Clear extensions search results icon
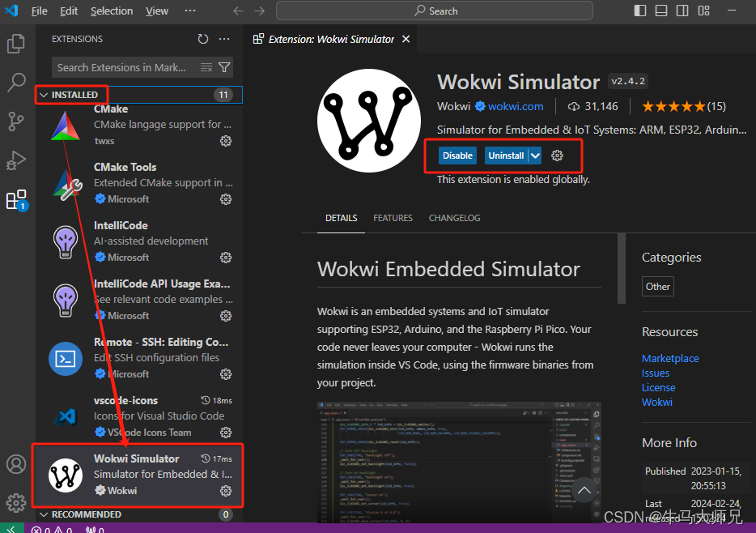Screen dimensions: 756x533 tap(206, 67)
